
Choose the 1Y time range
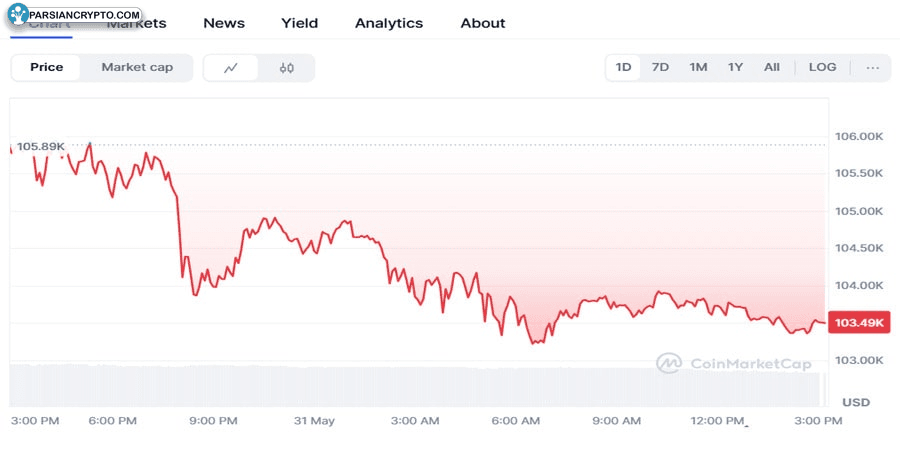click(735, 67)
